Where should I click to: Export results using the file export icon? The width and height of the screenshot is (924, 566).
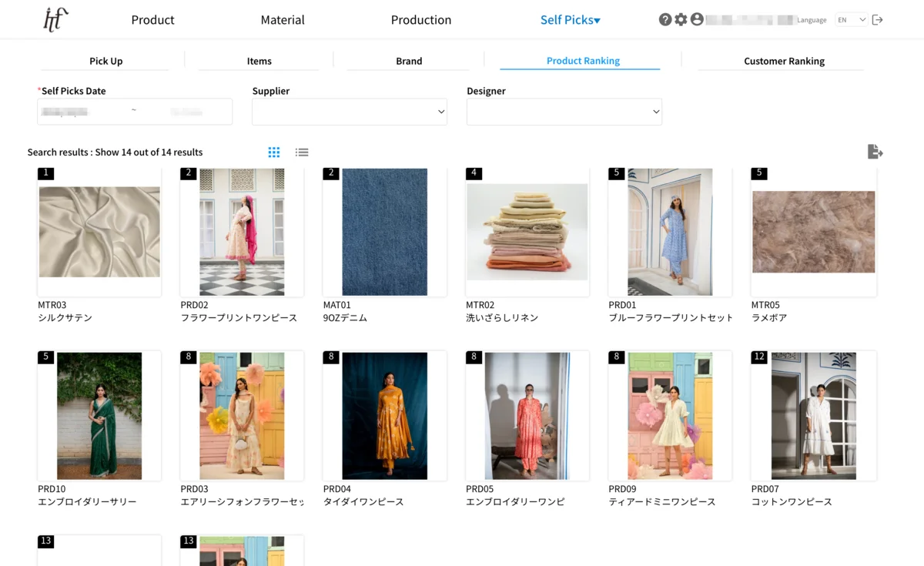(875, 152)
